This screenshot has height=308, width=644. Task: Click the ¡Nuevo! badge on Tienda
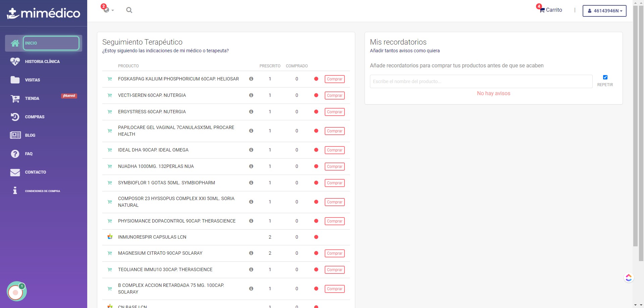(69, 96)
